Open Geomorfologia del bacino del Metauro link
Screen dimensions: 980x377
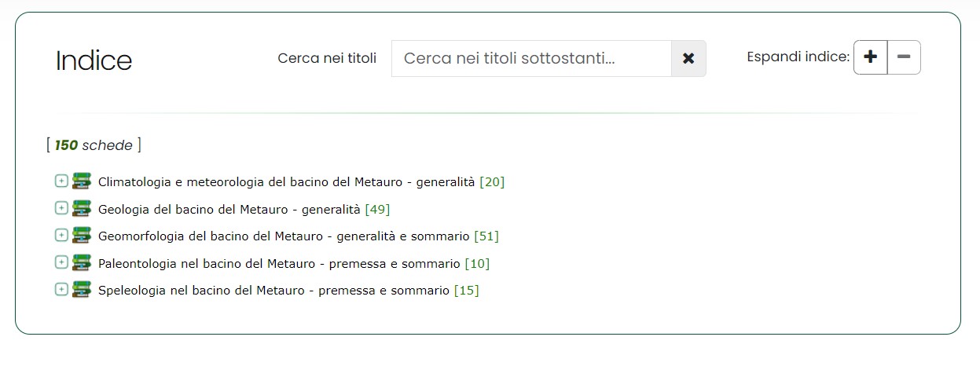tap(283, 236)
